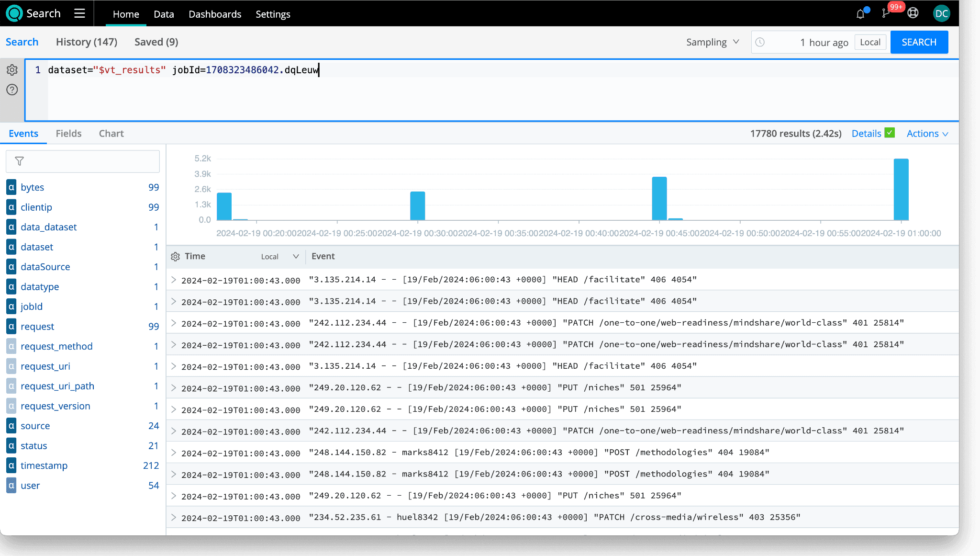Viewport: 980px width, 556px height.
Task: Open the Sampling dropdown
Action: coord(713,42)
